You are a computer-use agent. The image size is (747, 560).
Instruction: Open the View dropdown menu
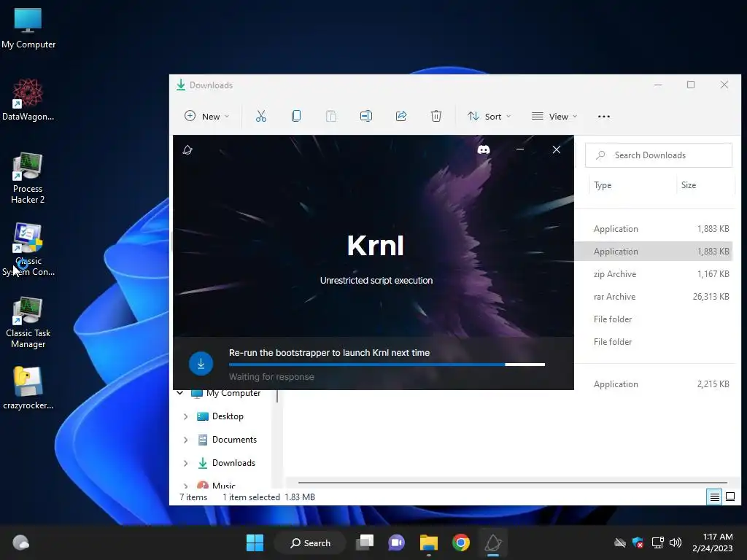pos(554,116)
